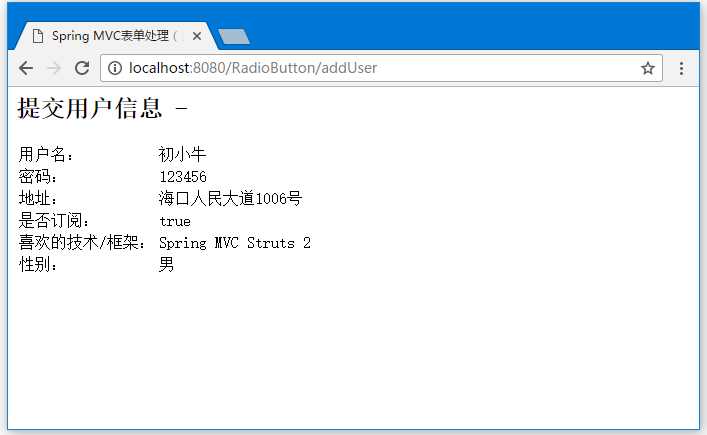Open a new tab with the new-tab button

tap(233, 37)
